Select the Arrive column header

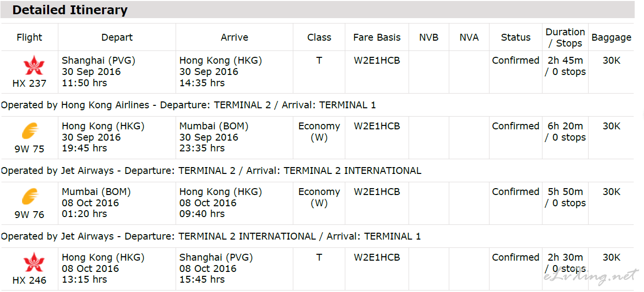pos(234,37)
